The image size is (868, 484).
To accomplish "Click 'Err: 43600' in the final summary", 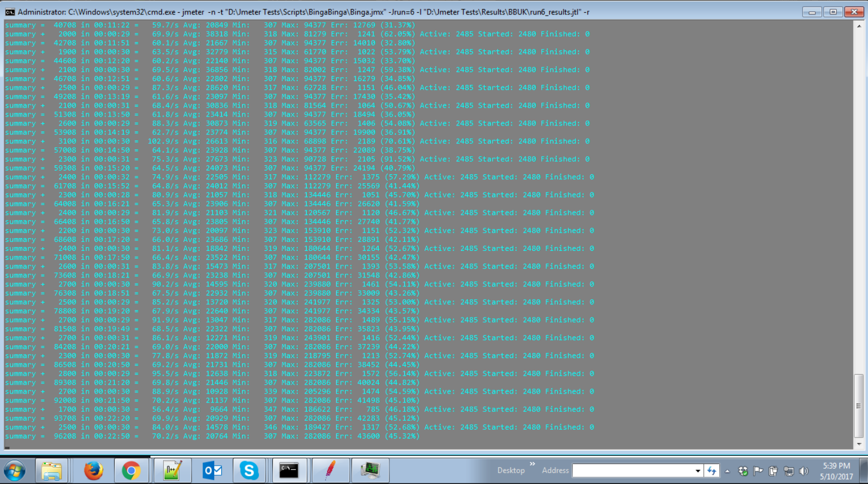I will [355, 436].
